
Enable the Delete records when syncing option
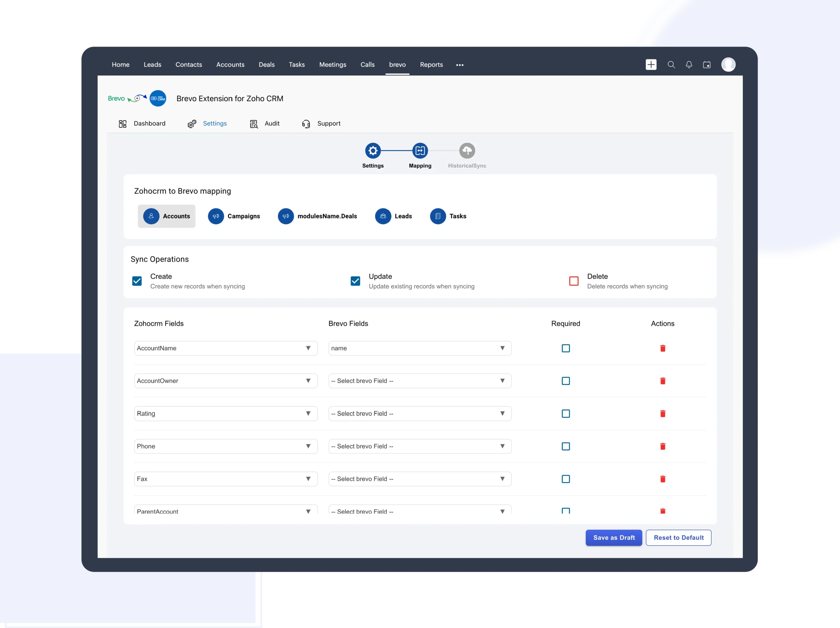pos(574,281)
